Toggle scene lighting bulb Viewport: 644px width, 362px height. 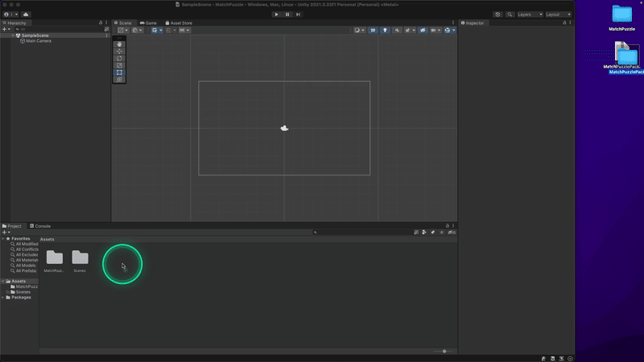click(x=385, y=30)
